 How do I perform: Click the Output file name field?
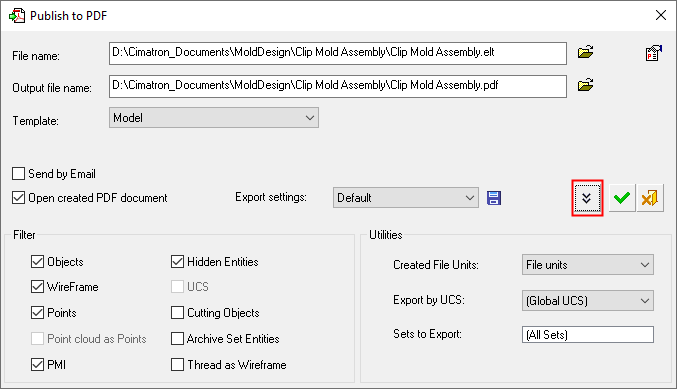point(338,86)
